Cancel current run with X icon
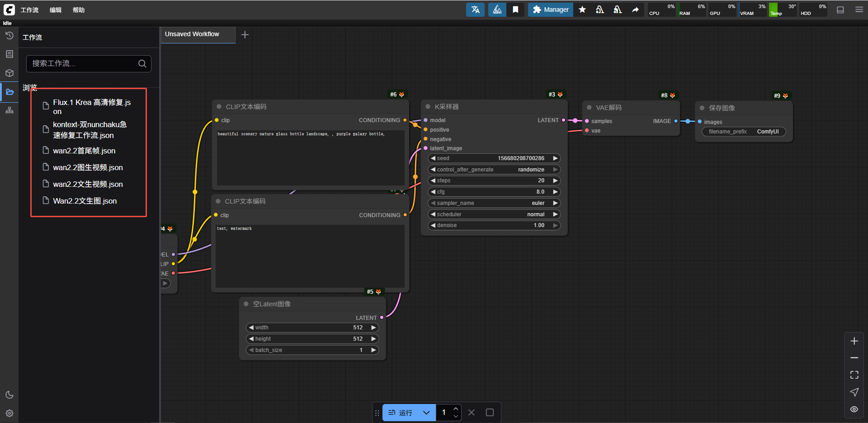The width and height of the screenshot is (868, 423). 472,413
